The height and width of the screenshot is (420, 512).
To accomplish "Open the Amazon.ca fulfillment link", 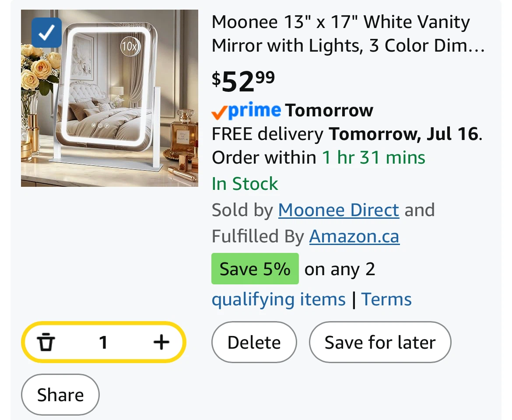I will [x=354, y=236].
